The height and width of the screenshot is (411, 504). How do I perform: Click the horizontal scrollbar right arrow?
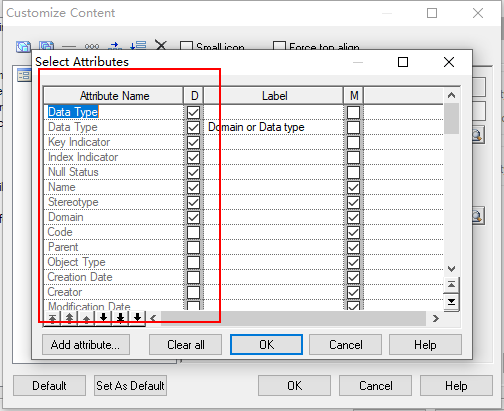(x=435, y=318)
